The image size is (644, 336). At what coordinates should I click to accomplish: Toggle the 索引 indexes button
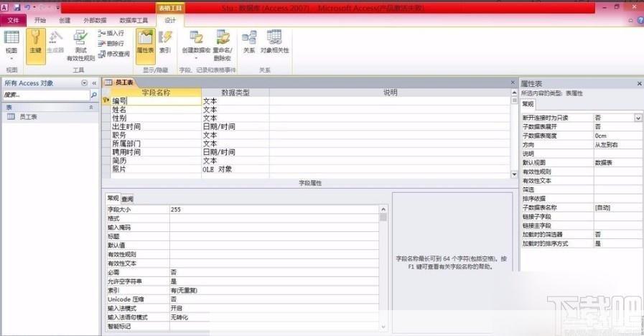[164, 42]
